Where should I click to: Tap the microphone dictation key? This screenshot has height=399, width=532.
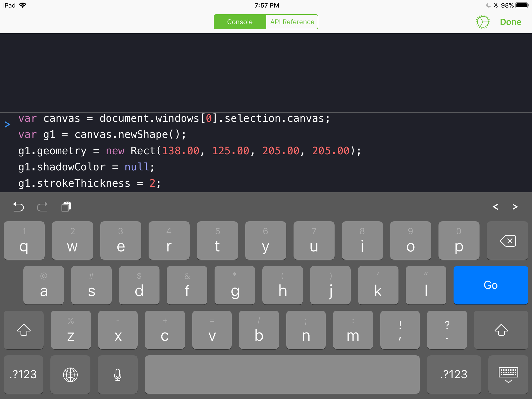(x=118, y=374)
